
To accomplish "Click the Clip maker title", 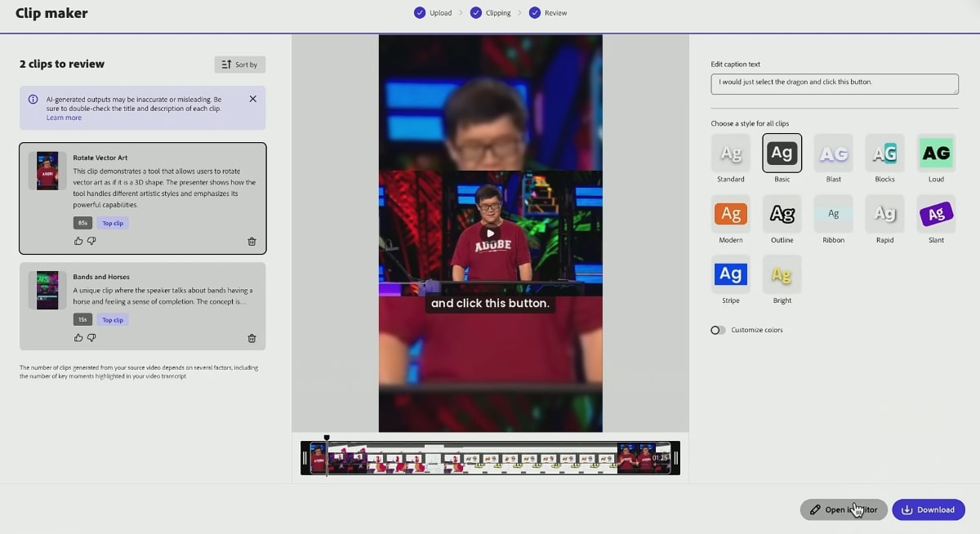I will [51, 13].
